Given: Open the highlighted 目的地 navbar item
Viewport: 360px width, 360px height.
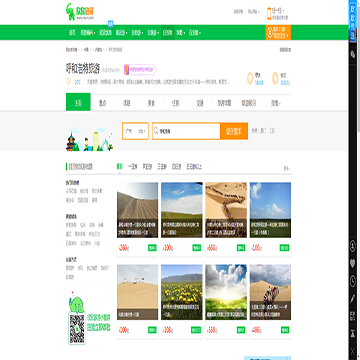Looking at the screenshot, I should [167, 33].
